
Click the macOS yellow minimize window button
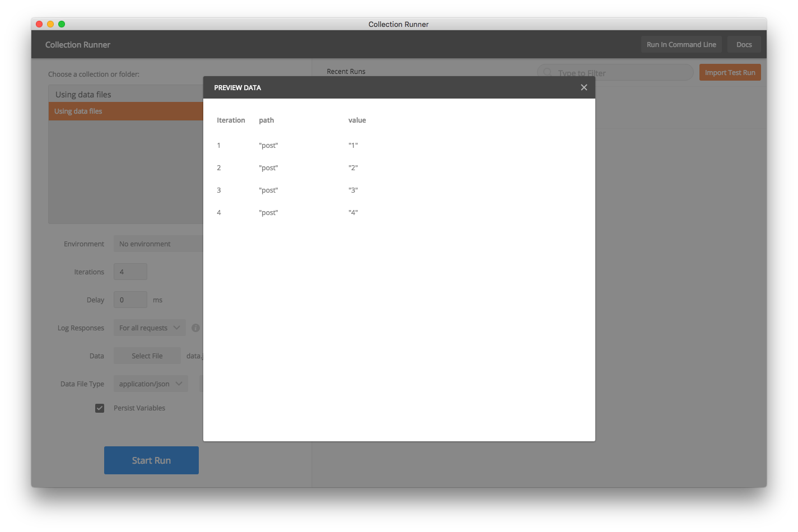pyautogui.click(x=50, y=24)
